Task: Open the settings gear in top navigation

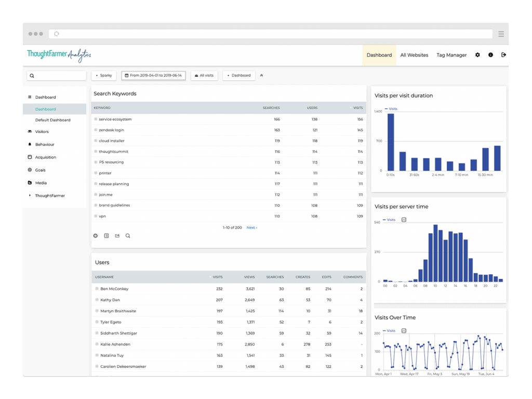Action: (x=477, y=55)
